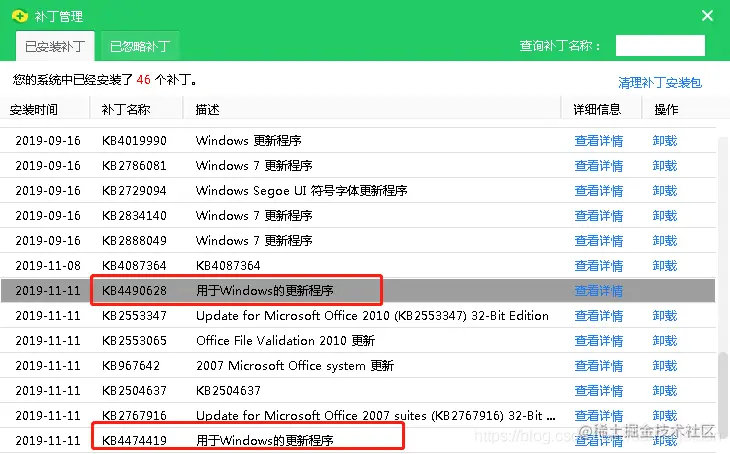Viewport: 730px width, 454px height.
Task: Switch to the 已安装补丁 tab
Action: click(x=55, y=46)
